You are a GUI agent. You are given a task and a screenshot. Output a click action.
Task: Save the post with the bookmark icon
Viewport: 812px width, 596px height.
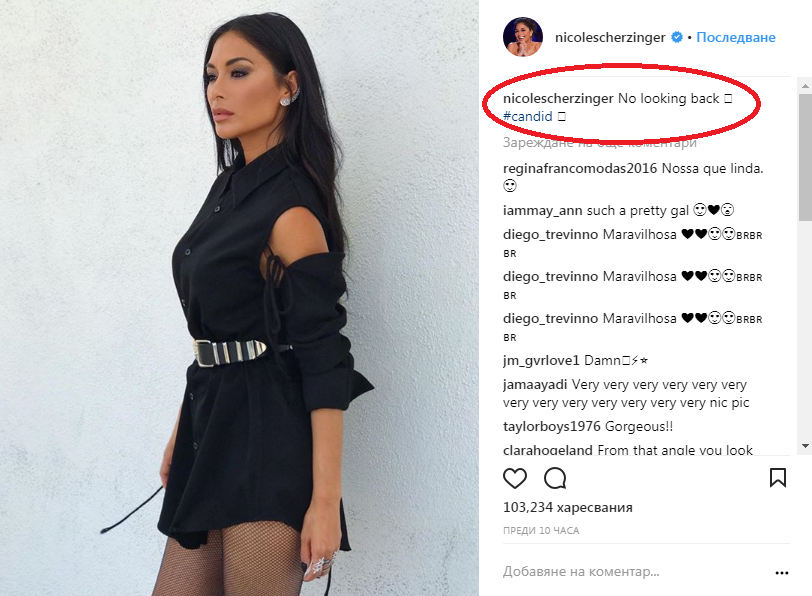coord(778,477)
